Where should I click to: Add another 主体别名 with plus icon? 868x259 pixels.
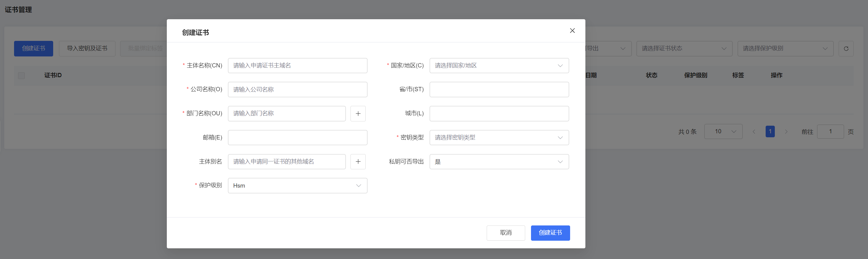358,162
